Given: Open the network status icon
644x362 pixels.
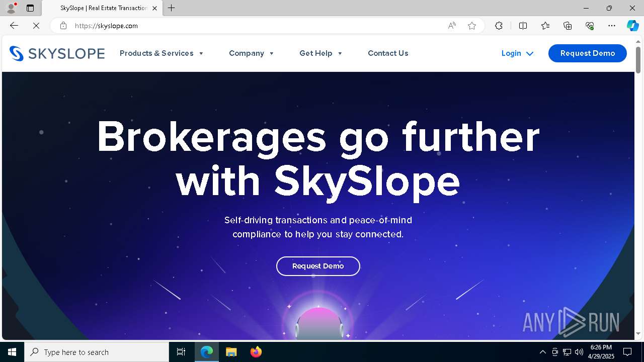Looking at the screenshot, I should [567, 352].
